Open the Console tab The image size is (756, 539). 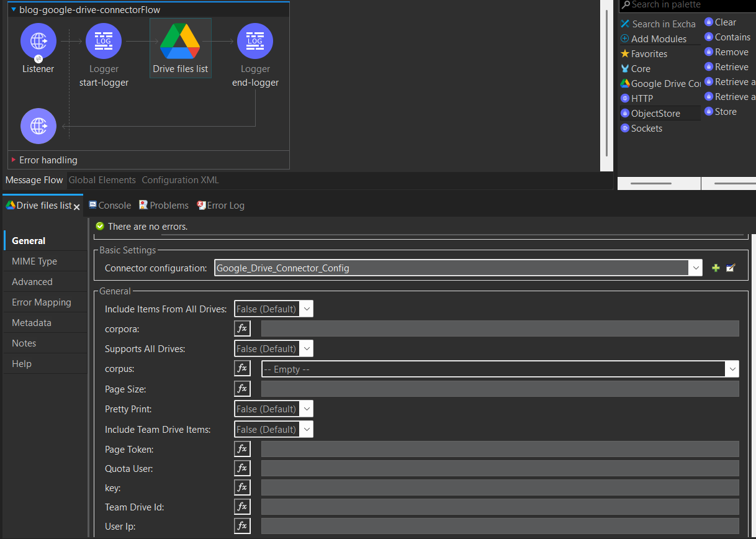click(x=110, y=206)
